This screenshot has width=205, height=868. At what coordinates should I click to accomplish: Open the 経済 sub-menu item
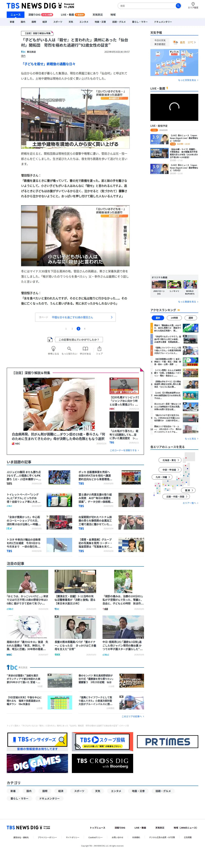tap(45, 22)
